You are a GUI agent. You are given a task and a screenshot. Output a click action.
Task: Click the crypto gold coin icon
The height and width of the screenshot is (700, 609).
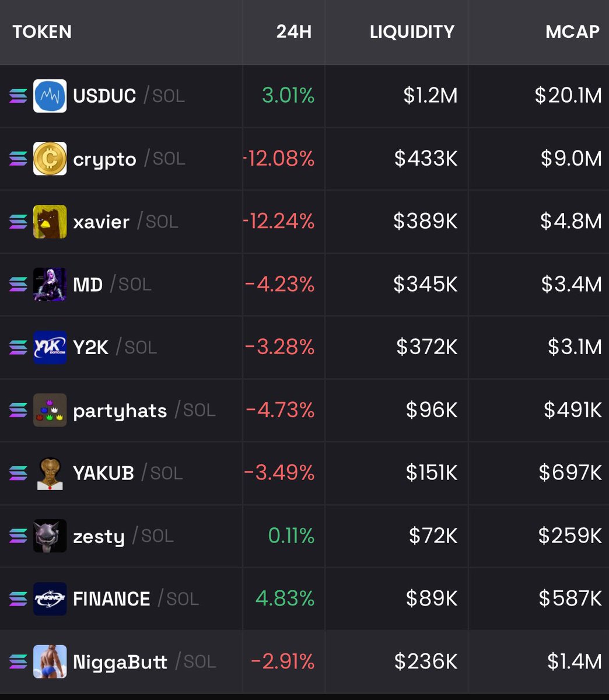click(x=50, y=159)
